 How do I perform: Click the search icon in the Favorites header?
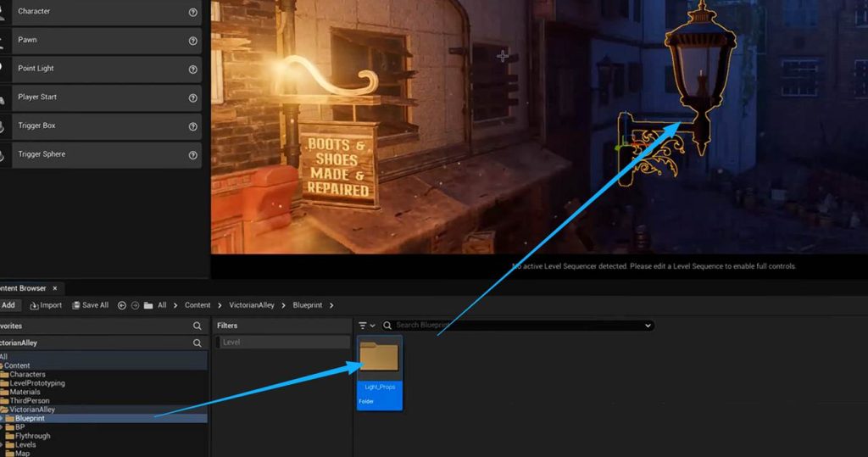coord(198,326)
